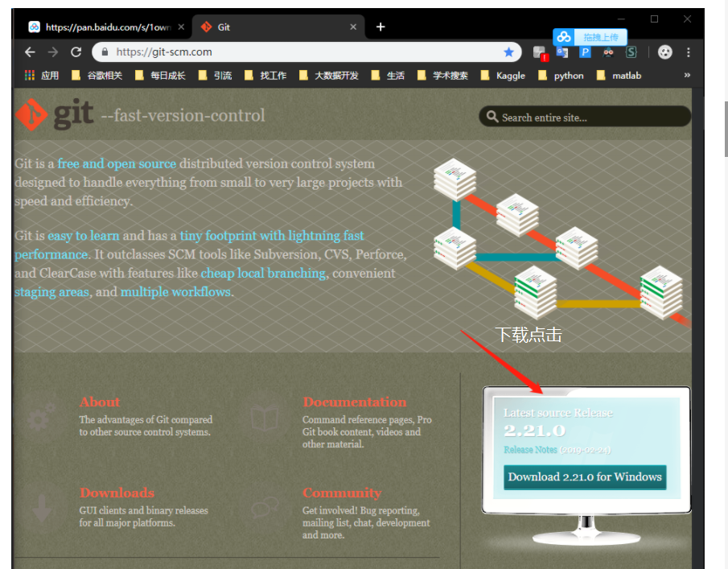Open the extension with red alert badge
Viewport: 728px width, 569px height.
pyautogui.click(x=541, y=53)
